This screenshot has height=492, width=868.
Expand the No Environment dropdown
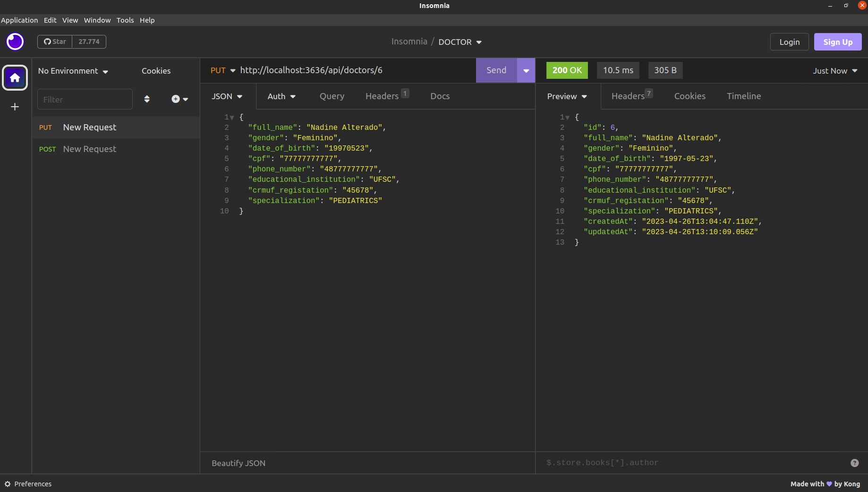pyautogui.click(x=73, y=71)
